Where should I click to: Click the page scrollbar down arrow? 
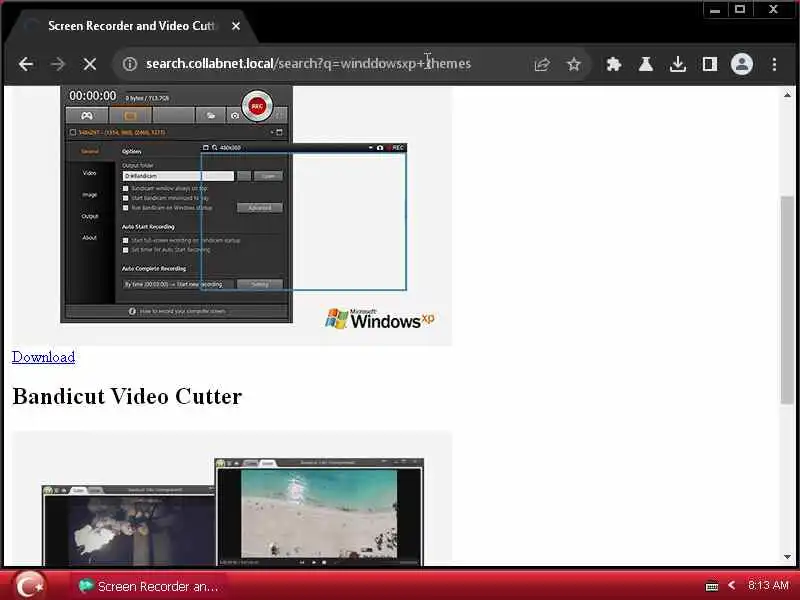coord(787,557)
